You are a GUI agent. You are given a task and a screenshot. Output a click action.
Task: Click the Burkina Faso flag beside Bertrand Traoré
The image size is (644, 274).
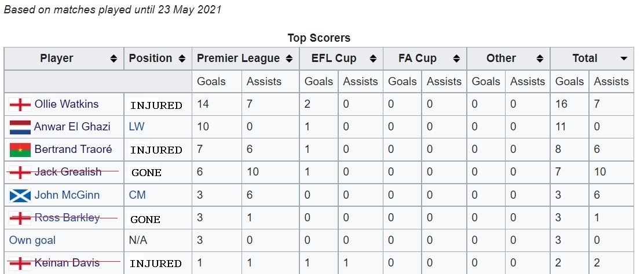20,150
